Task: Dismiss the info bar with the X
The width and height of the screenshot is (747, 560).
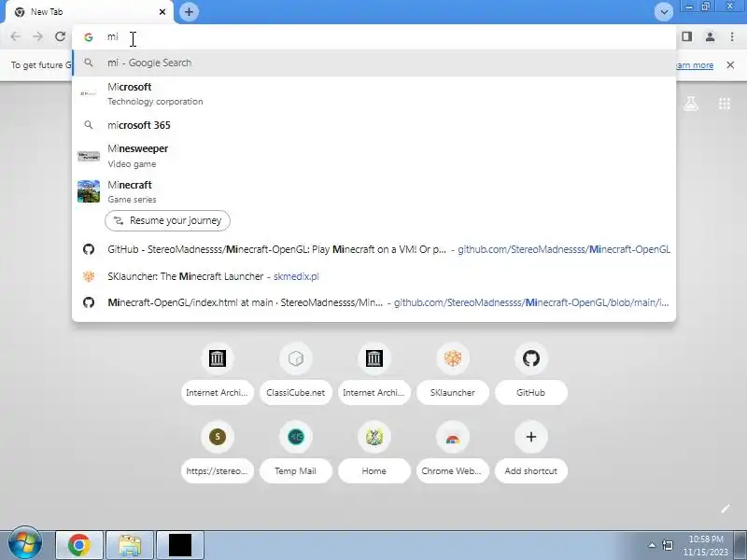Action: 730,64
